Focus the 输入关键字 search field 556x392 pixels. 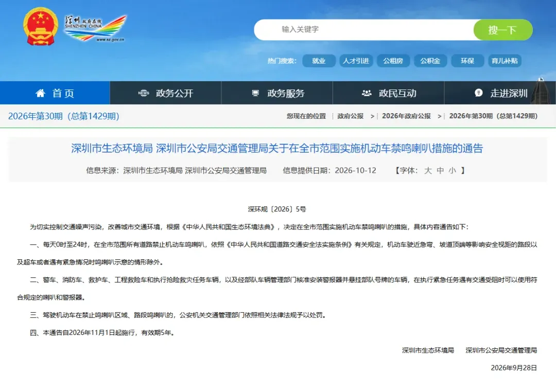(364, 30)
